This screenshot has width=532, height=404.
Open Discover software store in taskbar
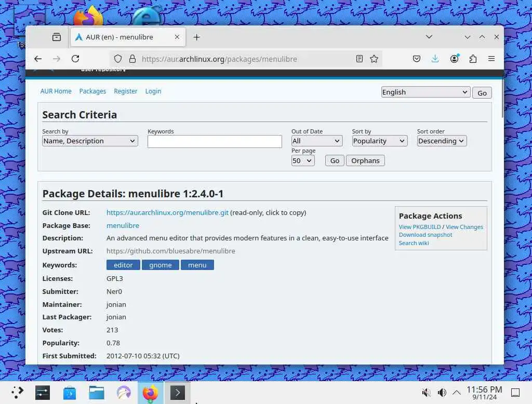pyautogui.click(x=70, y=393)
